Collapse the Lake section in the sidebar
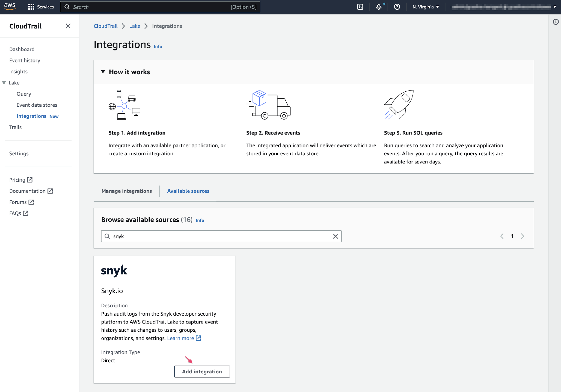Image resolution: width=561 pixels, height=392 pixels. 4,83
